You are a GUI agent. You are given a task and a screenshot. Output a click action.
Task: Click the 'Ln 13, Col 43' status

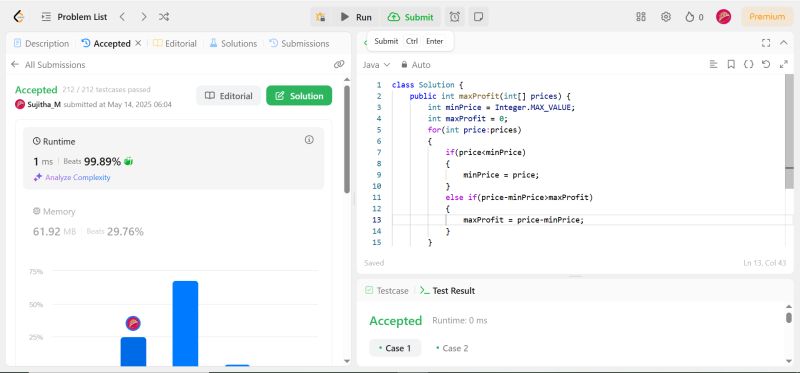tap(765, 263)
